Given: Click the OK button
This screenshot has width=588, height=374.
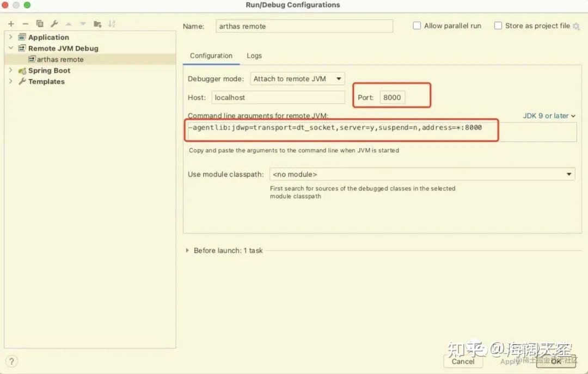Looking at the screenshot, I should [556, 361].
